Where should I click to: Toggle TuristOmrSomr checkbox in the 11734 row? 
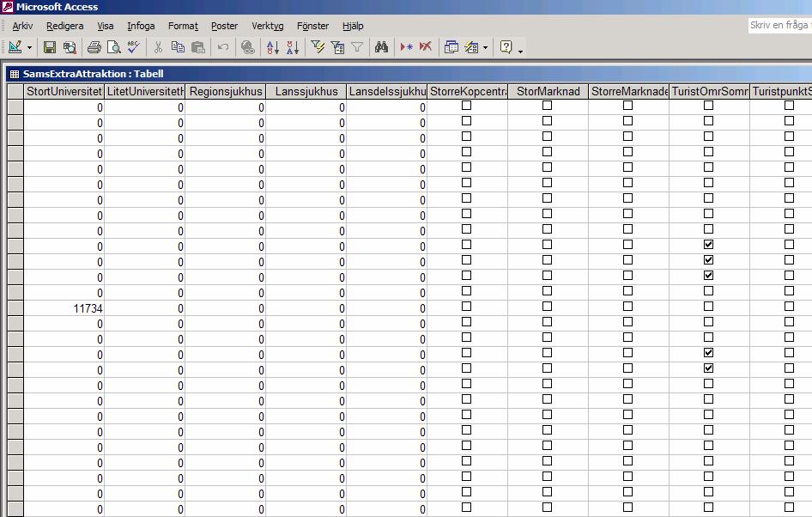pos(709,307)
